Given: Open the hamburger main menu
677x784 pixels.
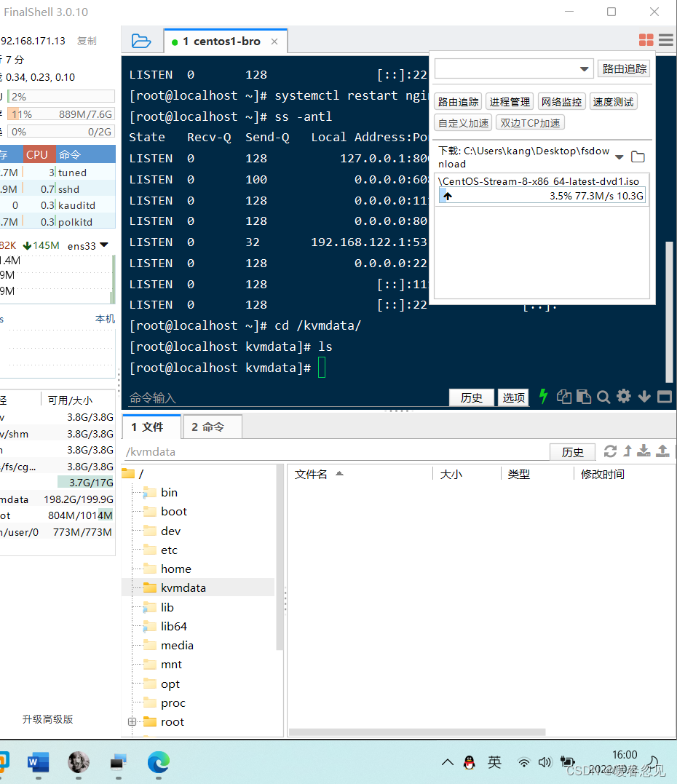Looking at the screenshot, I should click(x=666, y=40).
